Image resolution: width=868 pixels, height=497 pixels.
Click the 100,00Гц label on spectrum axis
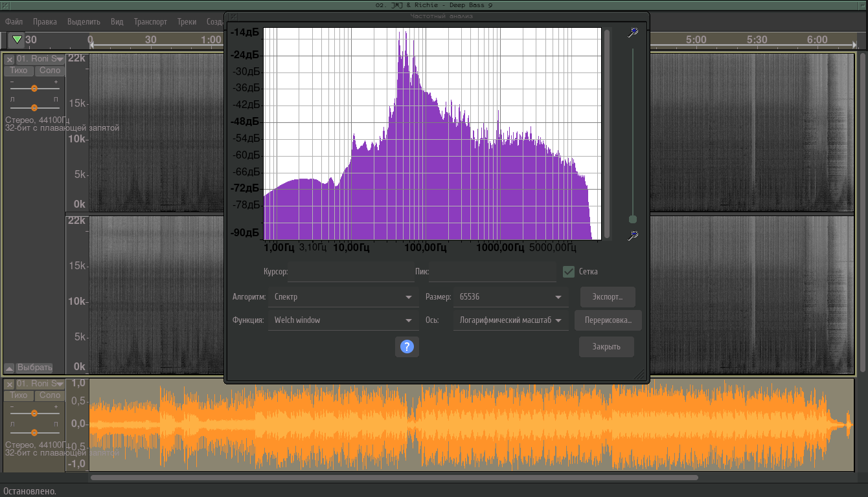(426, 247)
